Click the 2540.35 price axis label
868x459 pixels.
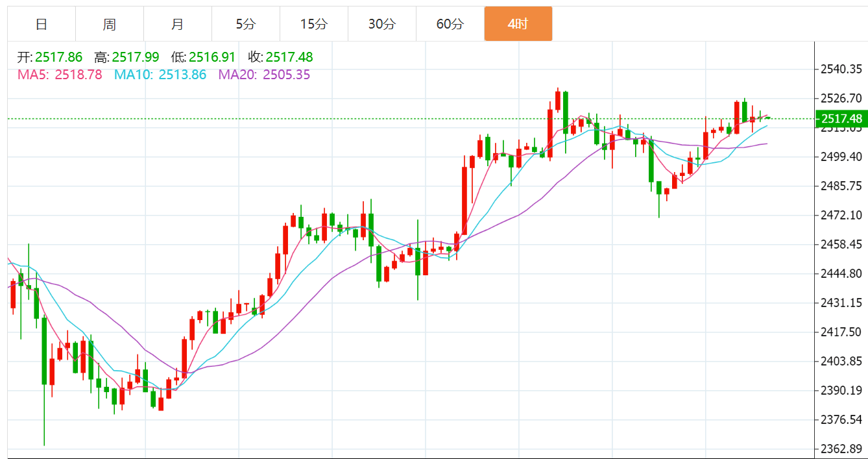841,69
